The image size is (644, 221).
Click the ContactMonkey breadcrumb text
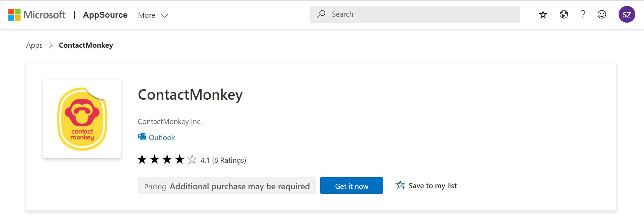(86, 45)
